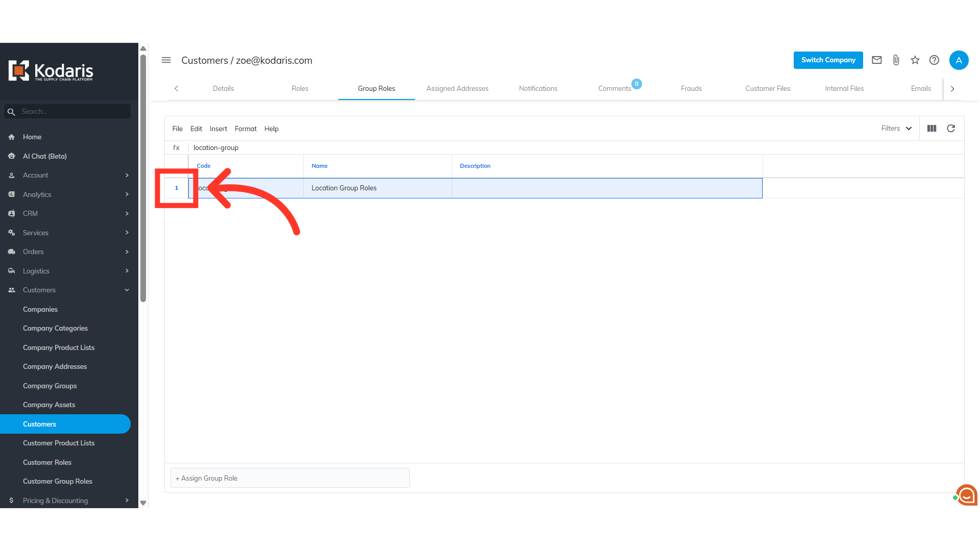
Task: Open the mail envelope icon
Action: coord(876,60)
